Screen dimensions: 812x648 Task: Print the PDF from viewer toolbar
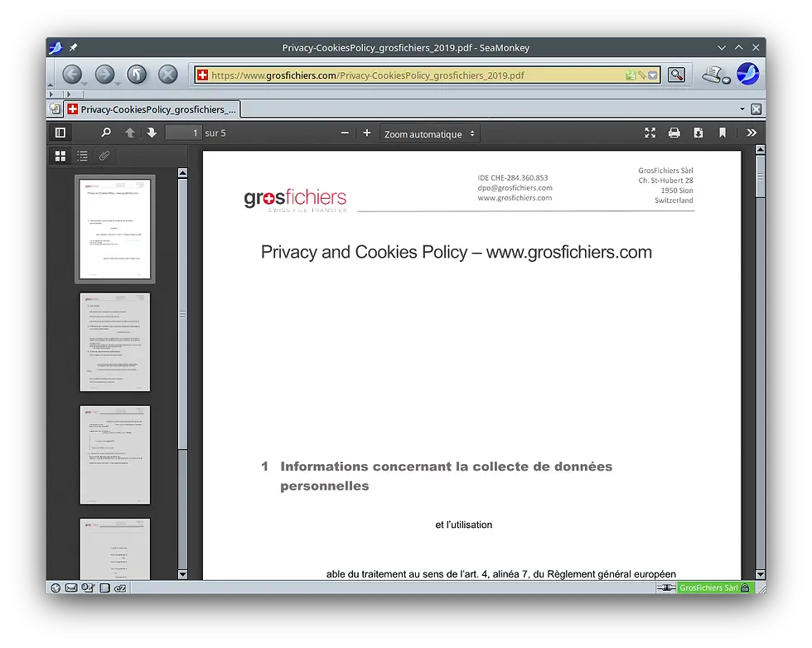[674, 133]
